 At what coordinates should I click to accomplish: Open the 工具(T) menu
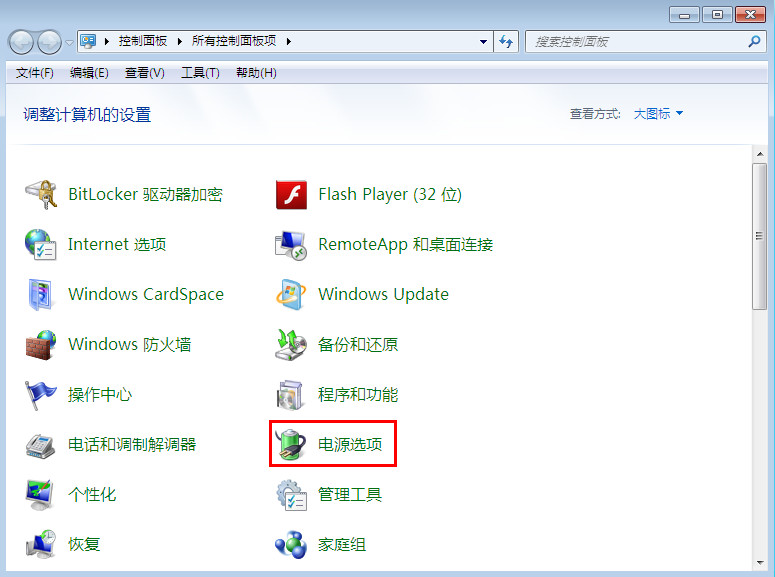coord(200,73)
